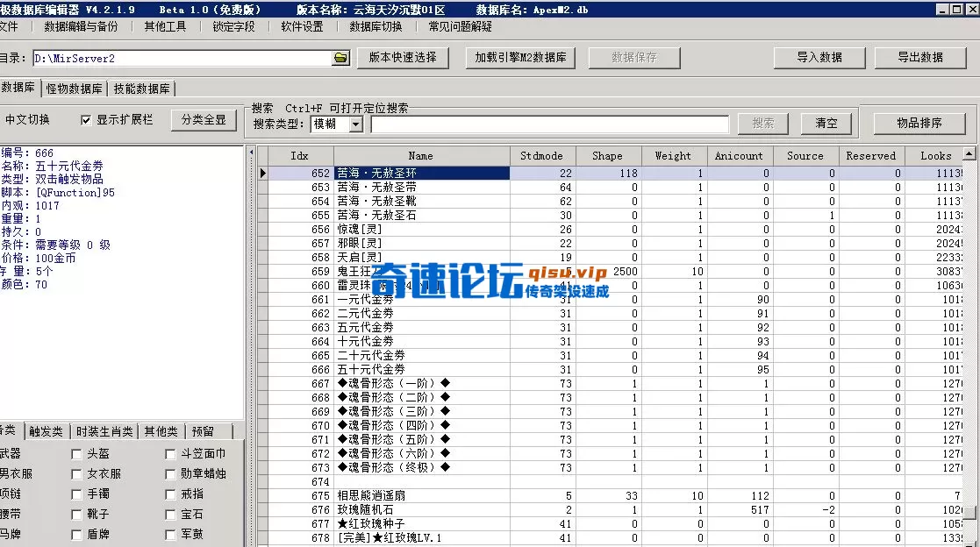Switch to the 怪物数据库 tab
980x547 pixels.
coord(75,88)
